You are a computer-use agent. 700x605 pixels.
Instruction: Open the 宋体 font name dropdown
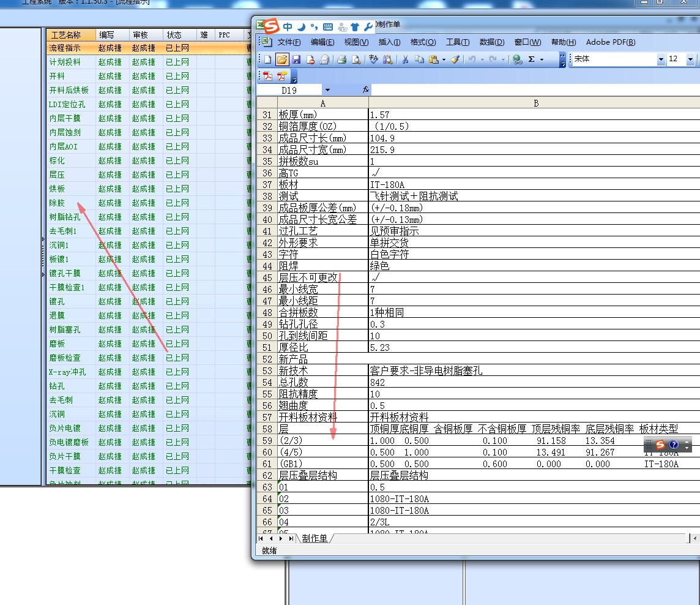click(x=661, y=59)
